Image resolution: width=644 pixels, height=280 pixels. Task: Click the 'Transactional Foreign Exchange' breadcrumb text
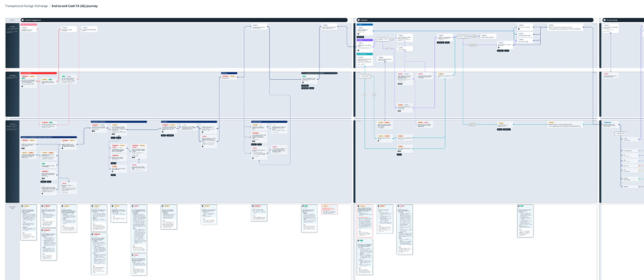pos(26,6)
